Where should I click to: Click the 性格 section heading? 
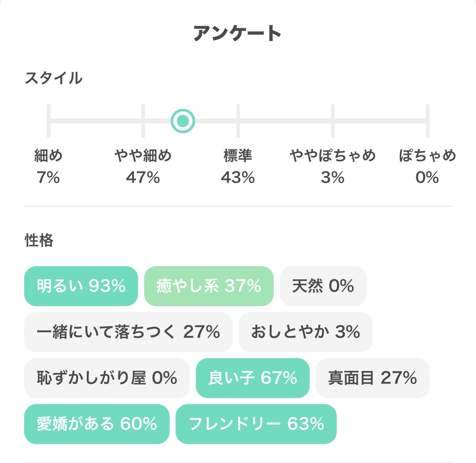[39, 240]
